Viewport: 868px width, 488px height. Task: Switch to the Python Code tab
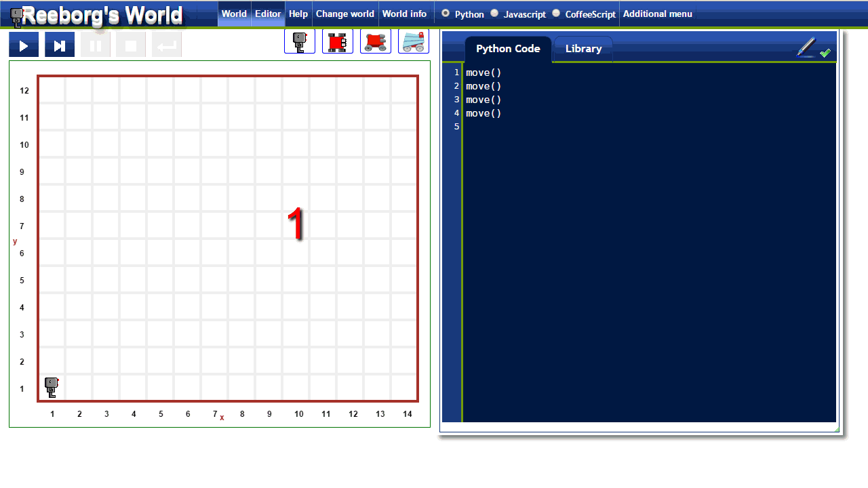[508, 49]
